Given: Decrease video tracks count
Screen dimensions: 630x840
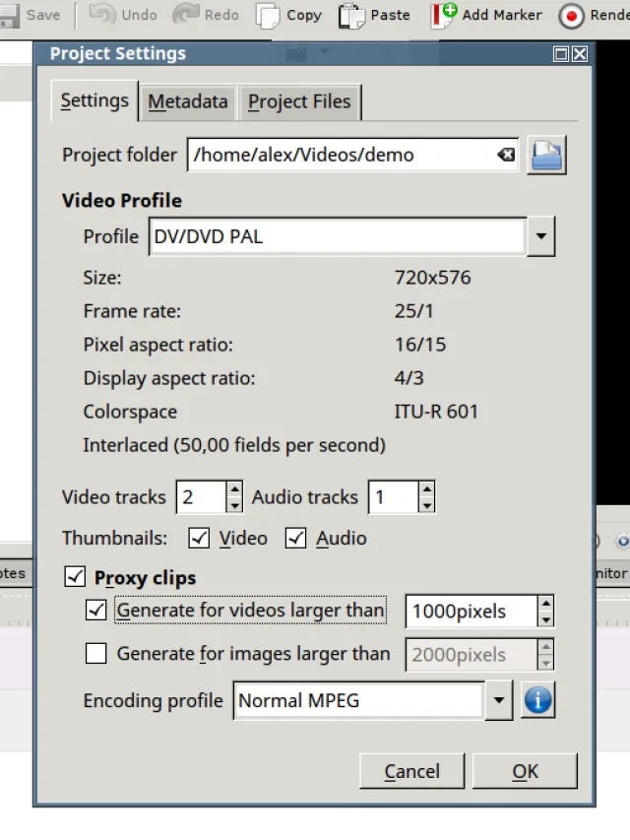Looking at the screenshot, I should click(x=234, y=505).
